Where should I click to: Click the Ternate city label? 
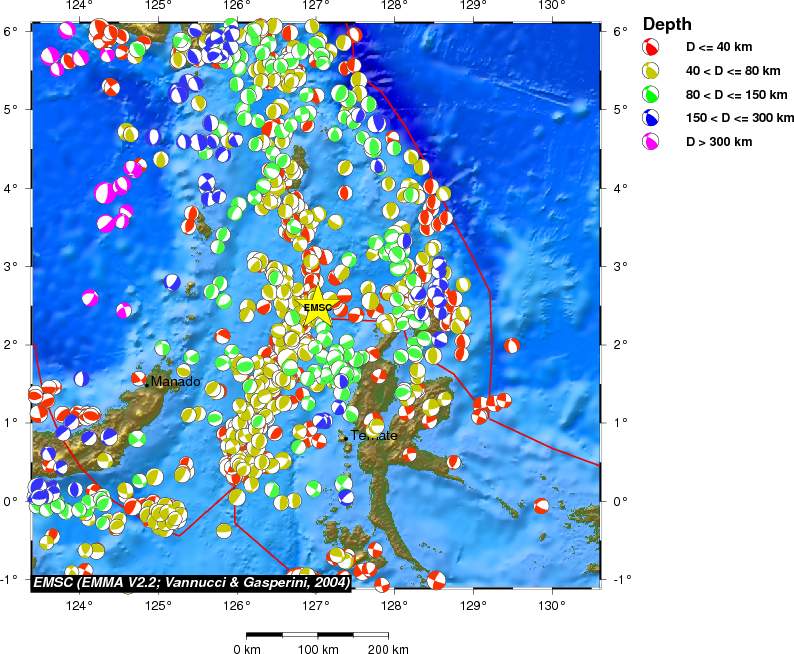click(374, 436)
